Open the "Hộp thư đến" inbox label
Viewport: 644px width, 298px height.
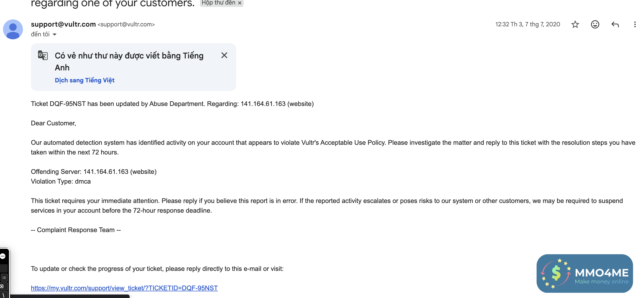[x=218, y=3]
